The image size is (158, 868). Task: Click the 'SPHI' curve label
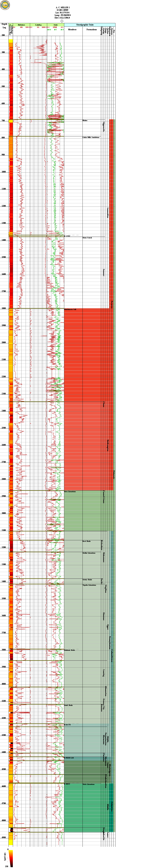click(x=55, y=27)
